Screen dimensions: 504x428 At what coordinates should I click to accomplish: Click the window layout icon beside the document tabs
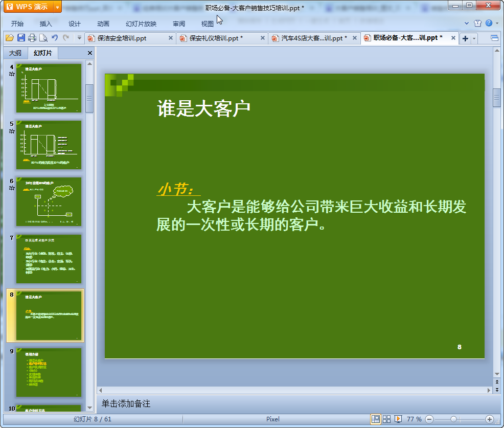click(494, 38)
